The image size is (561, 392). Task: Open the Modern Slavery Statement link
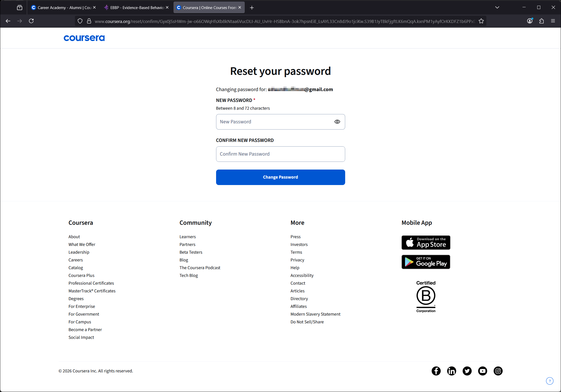(x=315, y=314)
